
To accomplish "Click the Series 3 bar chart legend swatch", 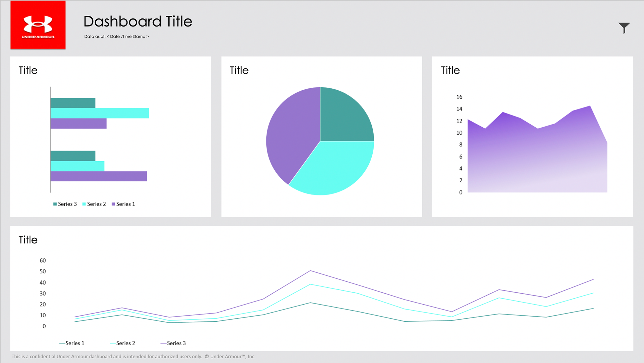I will click(55, 204).
